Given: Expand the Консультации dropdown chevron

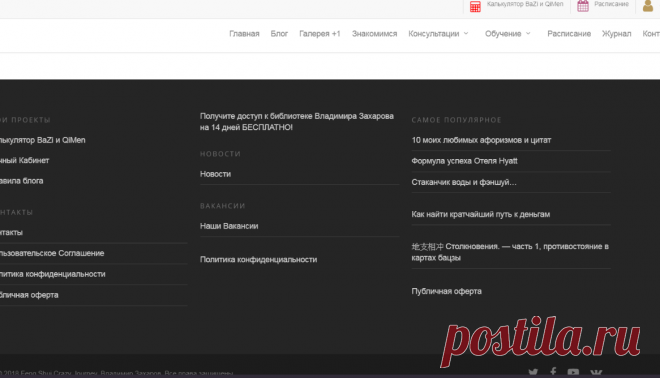Looking at the screenshot, I should 466,33.
